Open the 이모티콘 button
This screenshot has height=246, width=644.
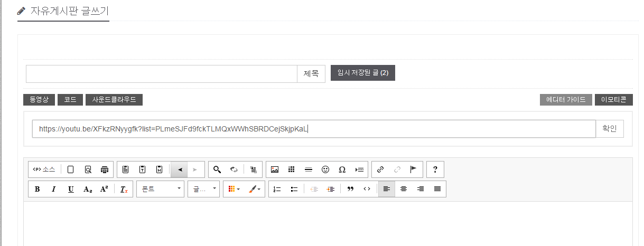click(x=613, y=100)
